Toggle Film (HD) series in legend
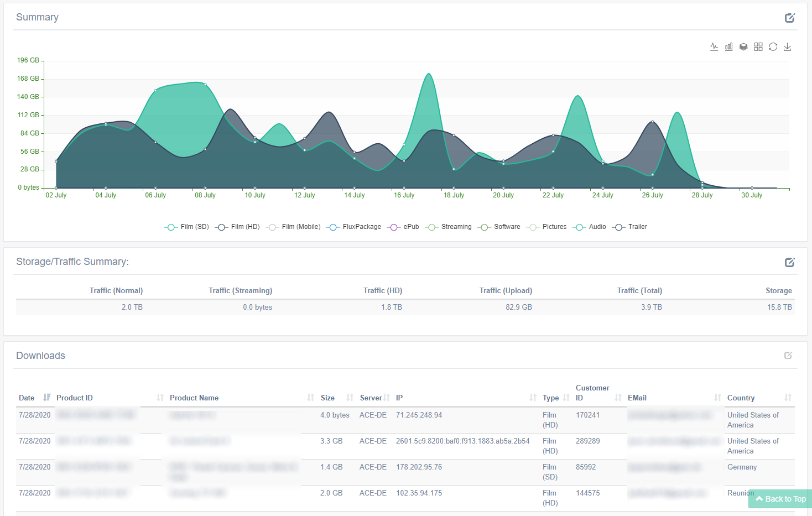The width and height of the screenshot is (812, 516). pyautogui.click(x=238, y=227)
